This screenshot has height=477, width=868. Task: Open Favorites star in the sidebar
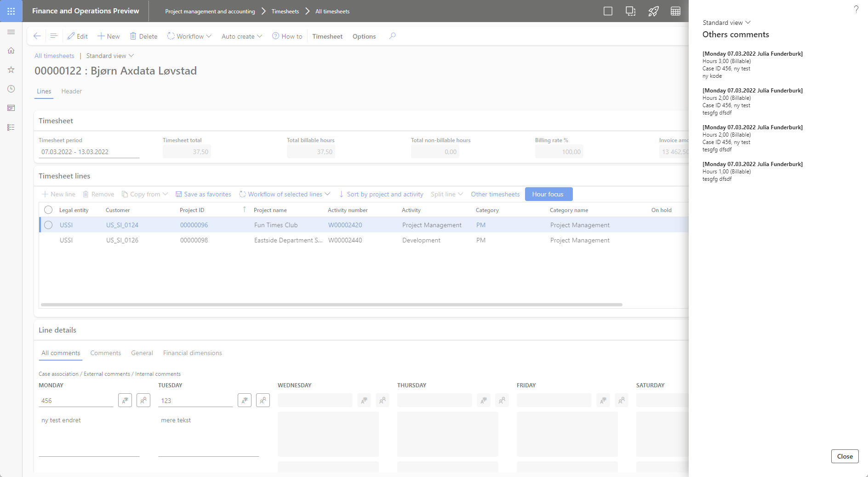click(11, 69)
